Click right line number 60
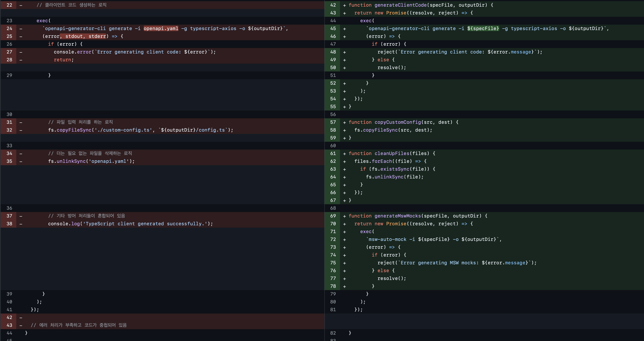The image size is (644, 341). point(333,146)
